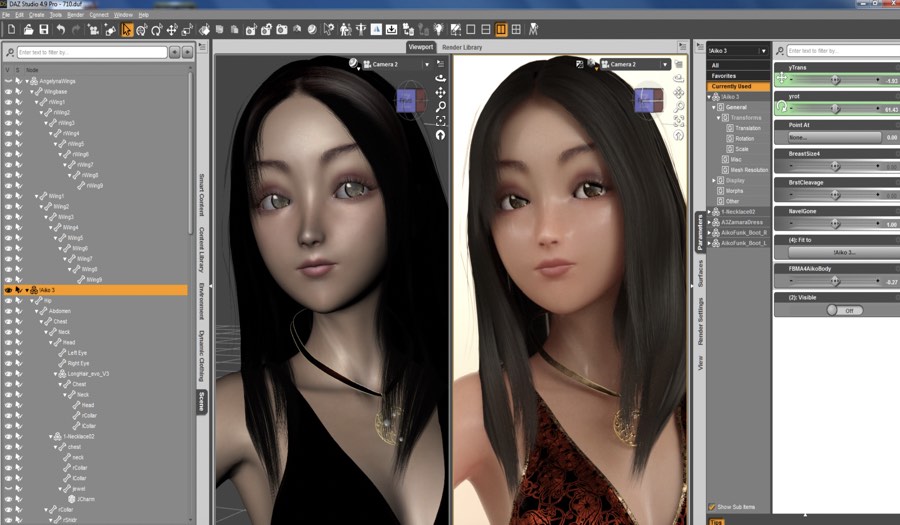Image resolution: width=900 pixels, height=525 pixels.
Task: Hide the !Aiko 3 node via eye icon
Action: pyautogui.click(x=8, y=290)
